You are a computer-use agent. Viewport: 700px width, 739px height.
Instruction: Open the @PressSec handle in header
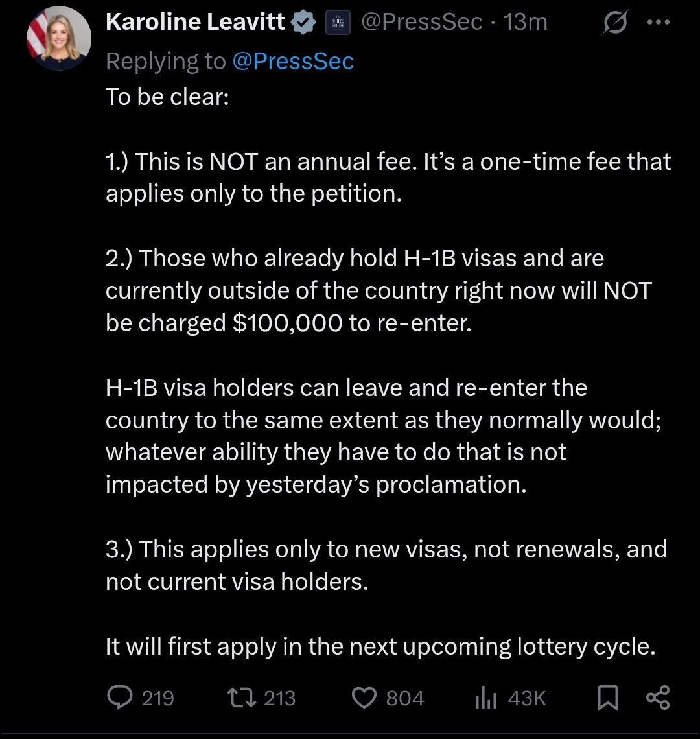click(x=421, y=22)
